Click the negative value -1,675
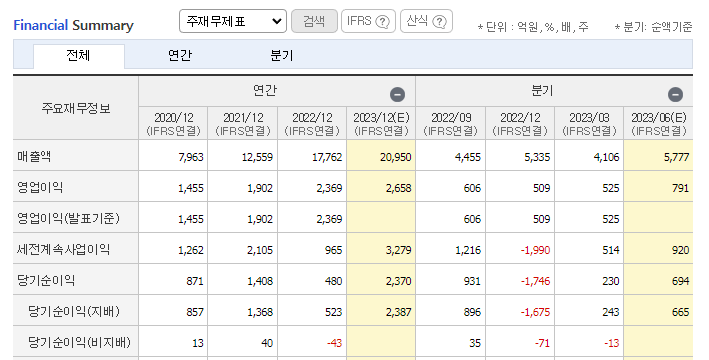Image resolution: width=709 pixels, height=360 pixels. [x=535, y=312]
